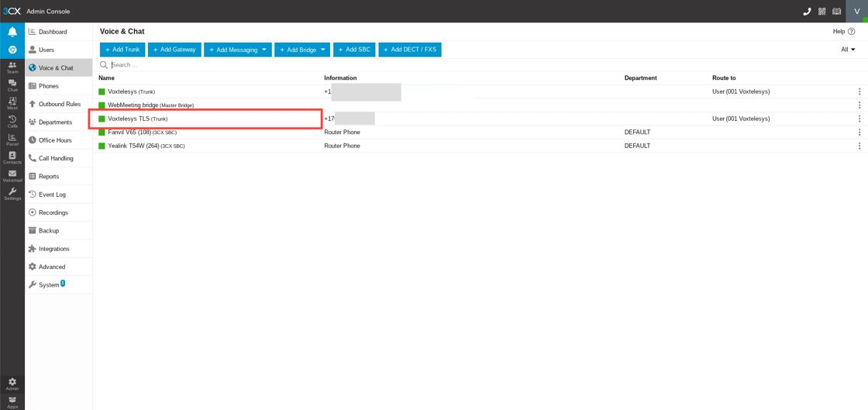Image resolution: width=868 pixels, height=410 pixels.
Task: Open the Voicemail icon in left rail
Action: click(12, 176)
